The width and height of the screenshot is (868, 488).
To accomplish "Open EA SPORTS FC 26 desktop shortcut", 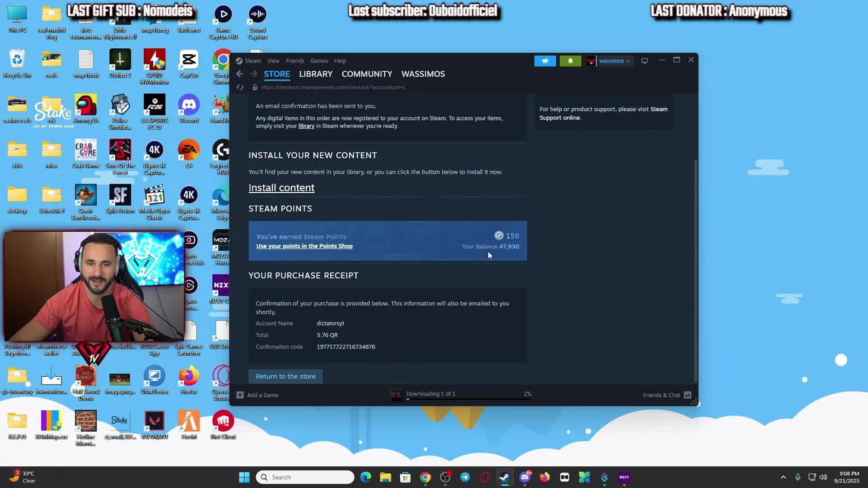I will point(155,111).
